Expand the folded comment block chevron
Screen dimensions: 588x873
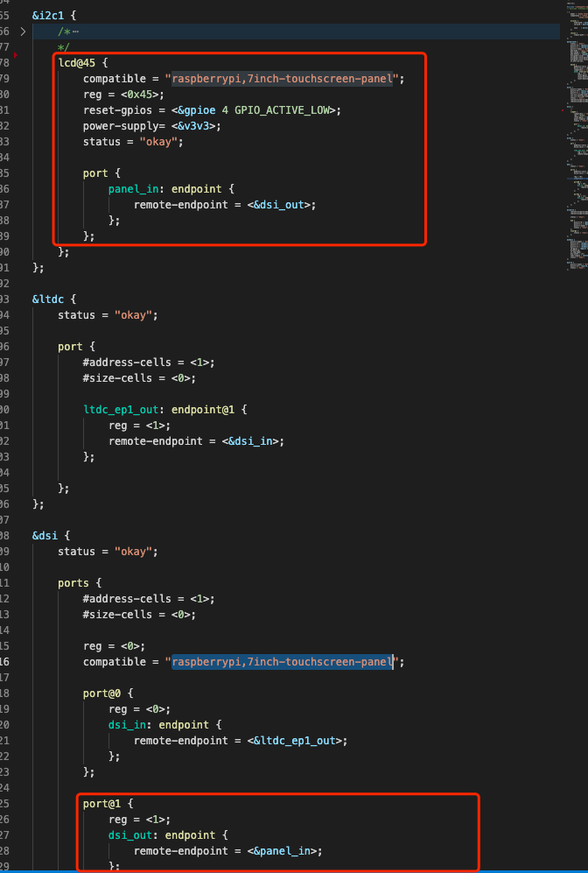point(23,32)
